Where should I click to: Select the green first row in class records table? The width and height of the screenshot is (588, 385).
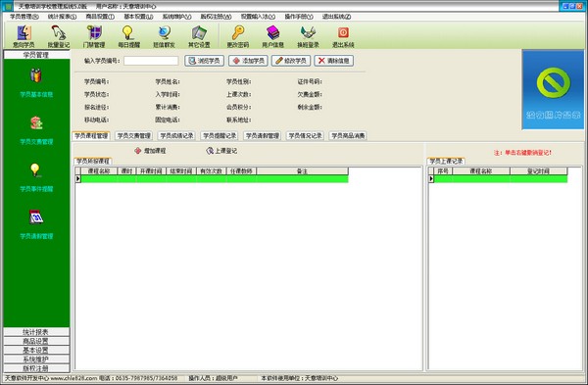501,179
